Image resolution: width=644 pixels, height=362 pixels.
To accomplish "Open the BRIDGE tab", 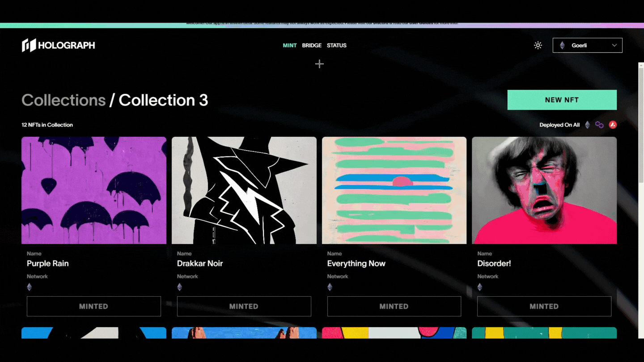I will 312,45.
